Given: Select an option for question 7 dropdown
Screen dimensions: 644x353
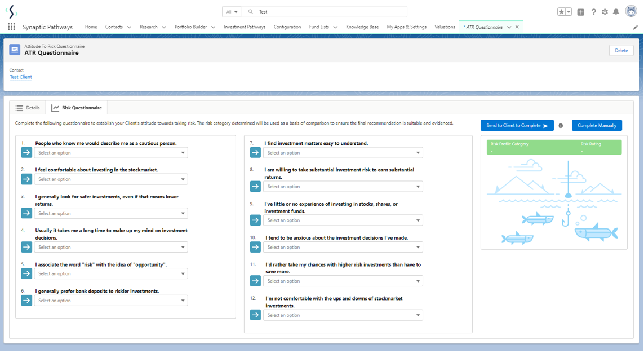Looking at the screenshot, I should point(343,153).
